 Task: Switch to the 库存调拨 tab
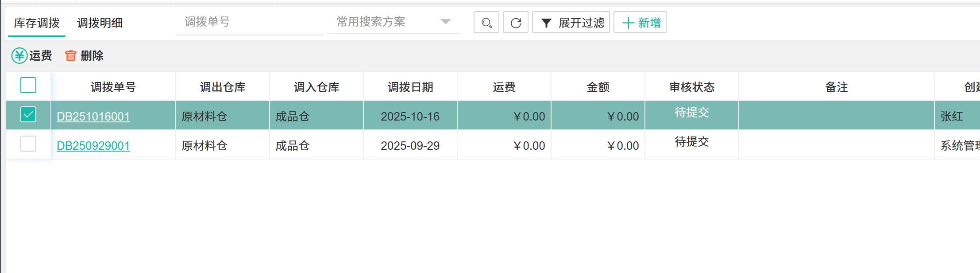(37, 23)
